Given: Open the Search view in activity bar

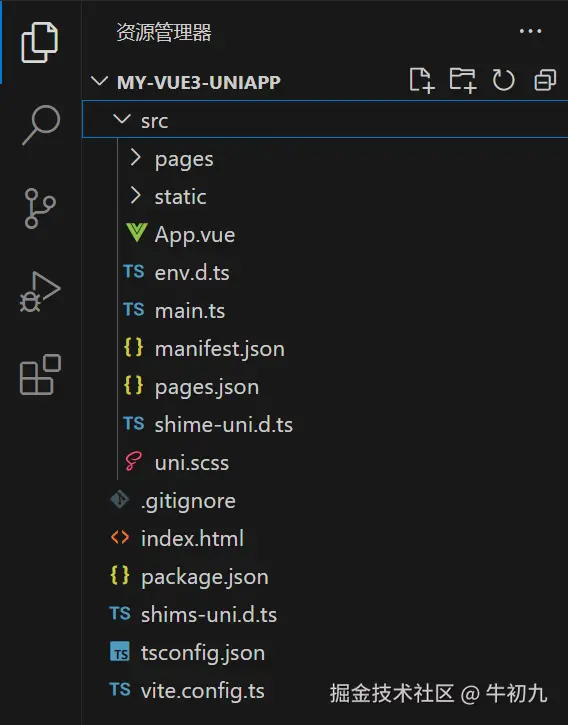Looking at the screenshot, I should 41,125.
